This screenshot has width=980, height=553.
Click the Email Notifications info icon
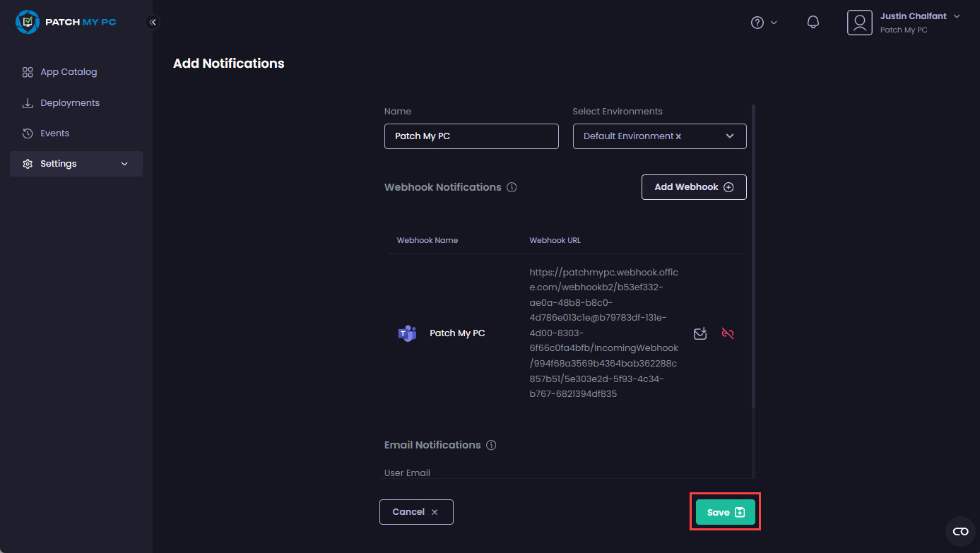[492, 446]
